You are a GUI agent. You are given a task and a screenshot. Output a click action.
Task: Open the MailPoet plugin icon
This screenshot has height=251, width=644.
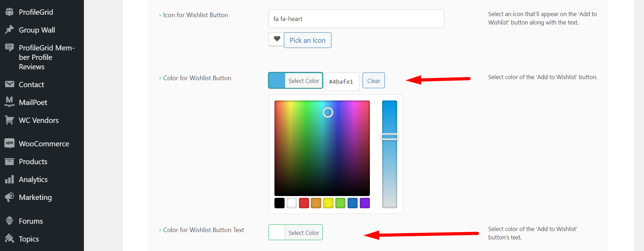pyautogui.click(x=10, y=102)
